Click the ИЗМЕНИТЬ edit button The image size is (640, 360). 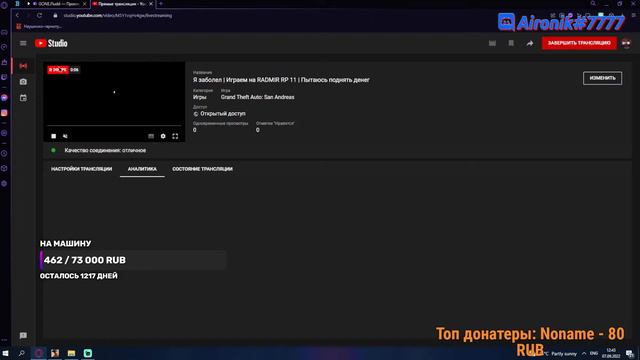coord(602,78)
